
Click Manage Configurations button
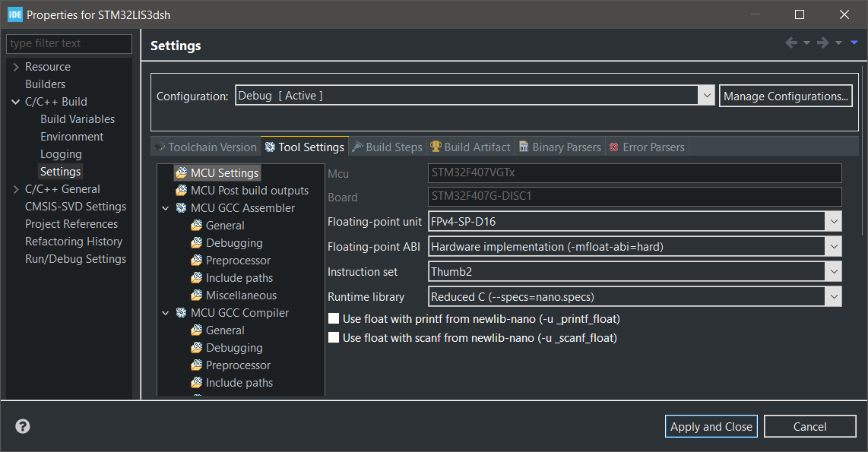tap(785, 96)
